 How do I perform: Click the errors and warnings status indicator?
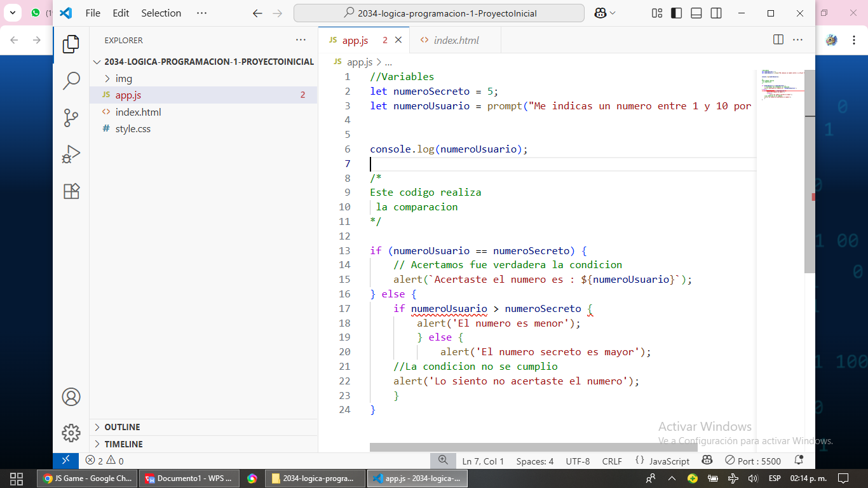point(105,461)
